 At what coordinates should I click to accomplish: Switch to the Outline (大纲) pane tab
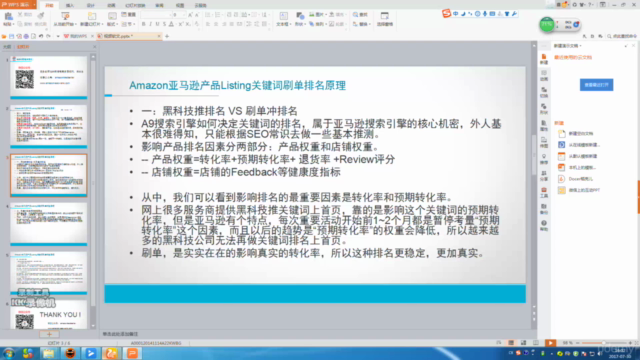click(7, 47)
